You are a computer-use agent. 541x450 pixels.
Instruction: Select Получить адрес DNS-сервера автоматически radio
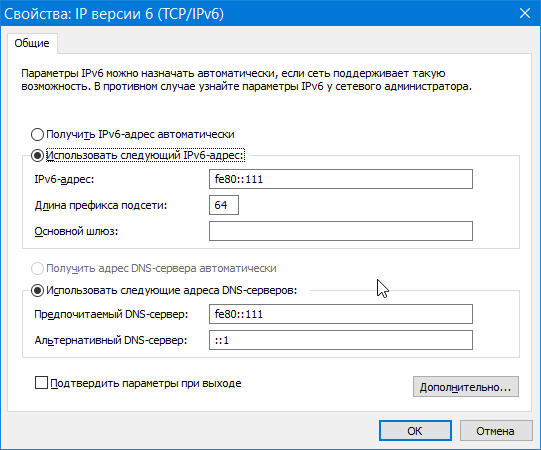click(37, 268)
